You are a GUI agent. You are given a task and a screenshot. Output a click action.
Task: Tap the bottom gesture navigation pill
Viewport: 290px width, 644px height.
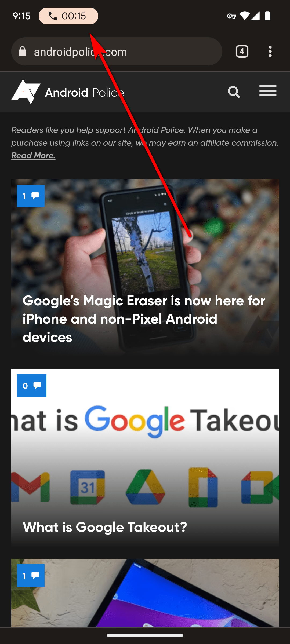[145, 635]
